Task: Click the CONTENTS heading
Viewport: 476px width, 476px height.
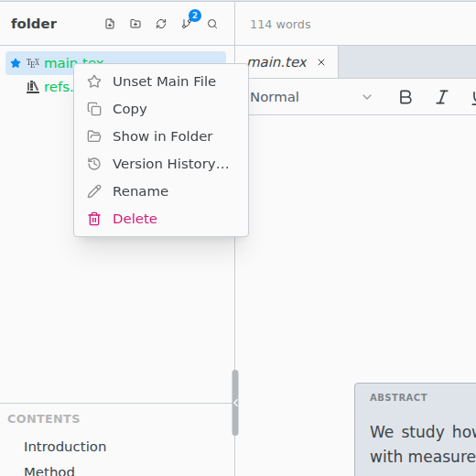Action: click(44, 419)
